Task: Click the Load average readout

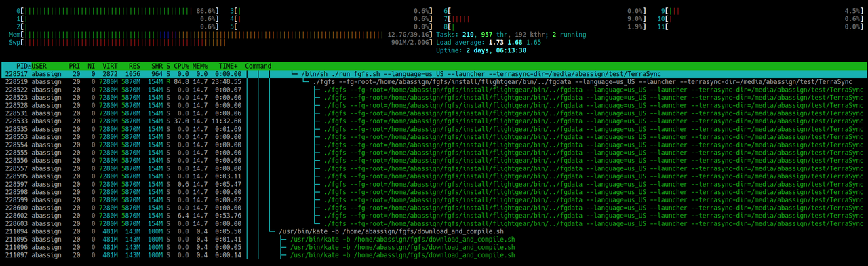Action: (x=488, y=42)
